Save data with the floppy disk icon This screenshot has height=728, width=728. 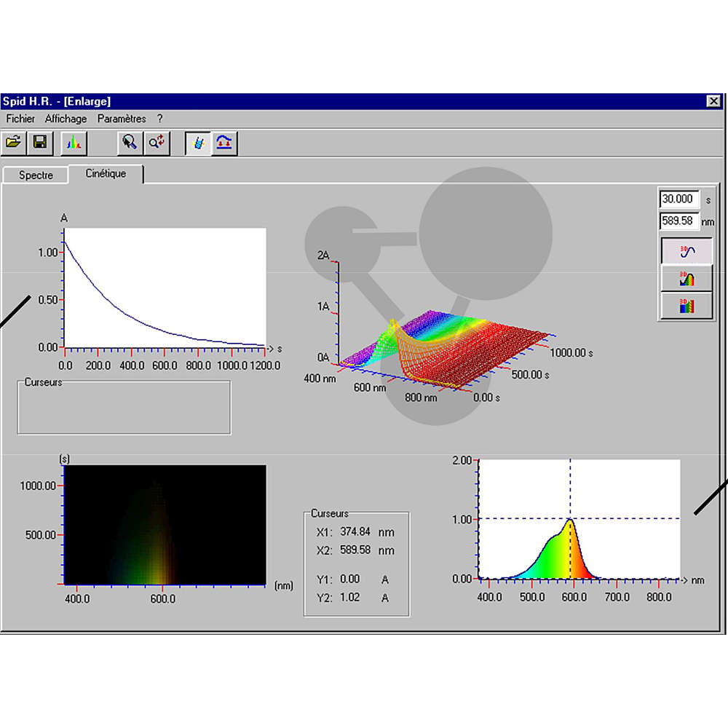[x=40, y=143]
